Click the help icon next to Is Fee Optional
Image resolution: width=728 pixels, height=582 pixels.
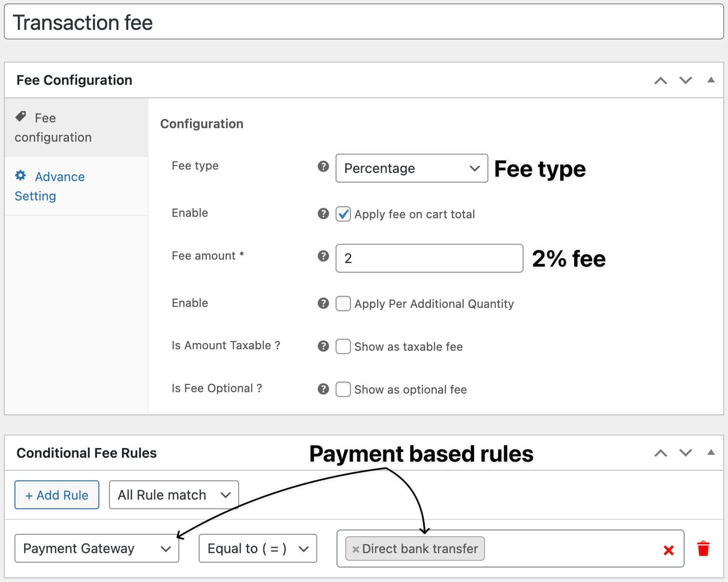point(323,389)
